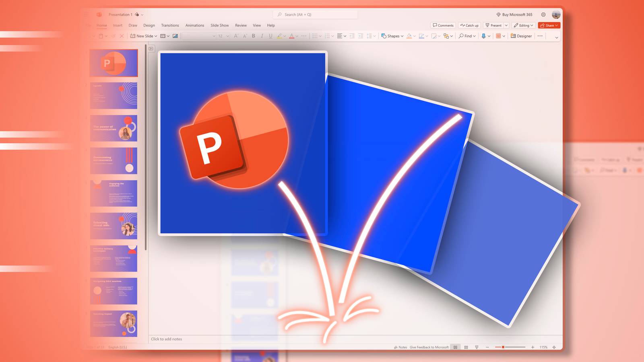The height and width of the screenshot is (362, 644).
Task: Switch to the Design tab
Action: click(x=149, y=25)
